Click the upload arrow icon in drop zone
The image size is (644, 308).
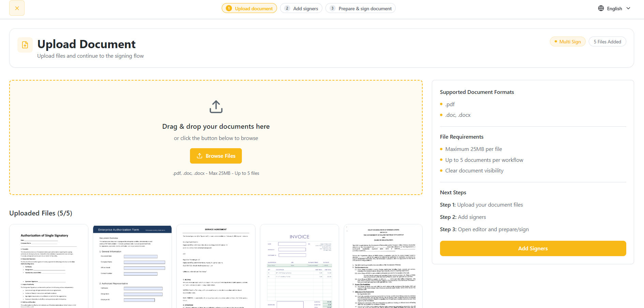216,107
